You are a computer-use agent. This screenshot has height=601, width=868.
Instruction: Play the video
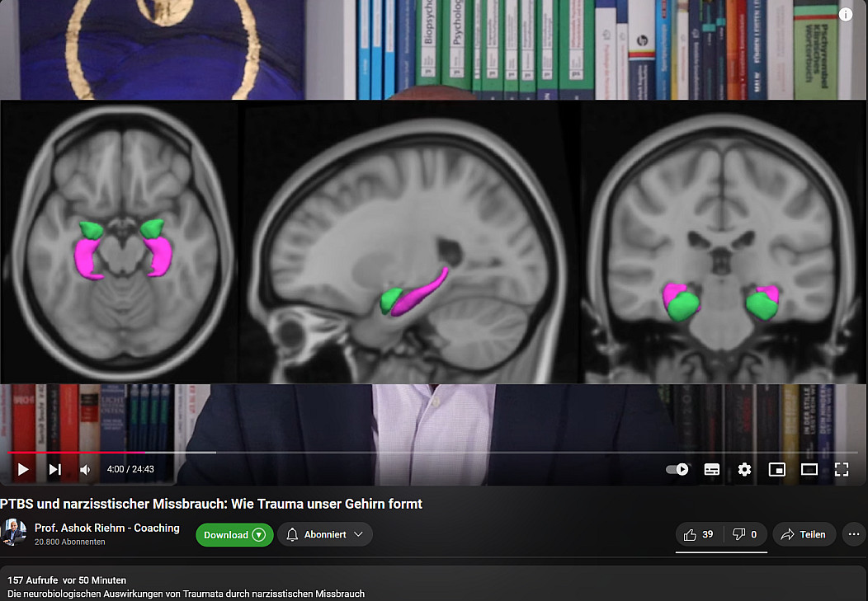(x=23, y=469)
